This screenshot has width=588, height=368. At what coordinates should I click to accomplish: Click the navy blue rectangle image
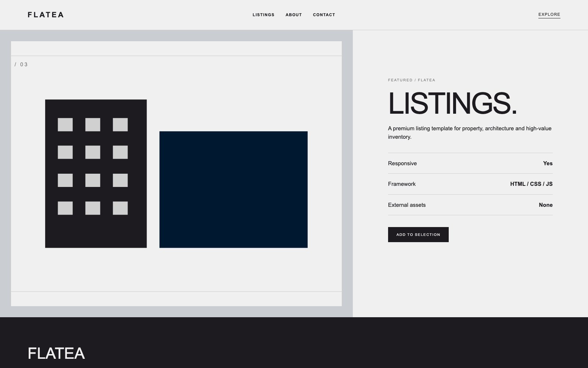(233, 190)
